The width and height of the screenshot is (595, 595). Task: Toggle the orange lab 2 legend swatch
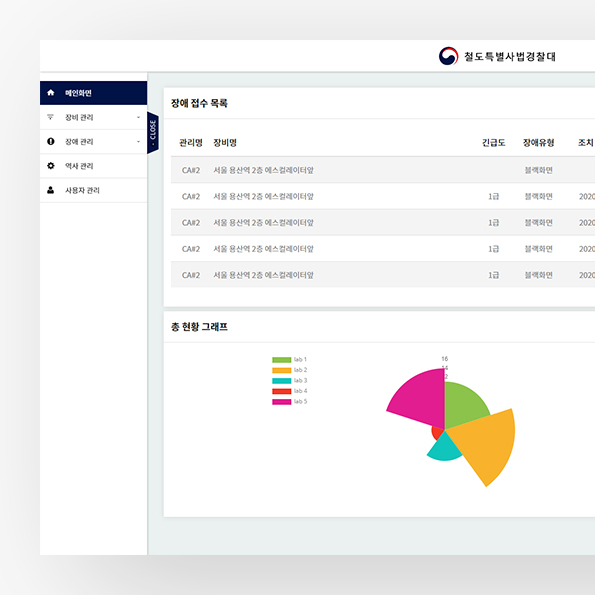point(282,370)
